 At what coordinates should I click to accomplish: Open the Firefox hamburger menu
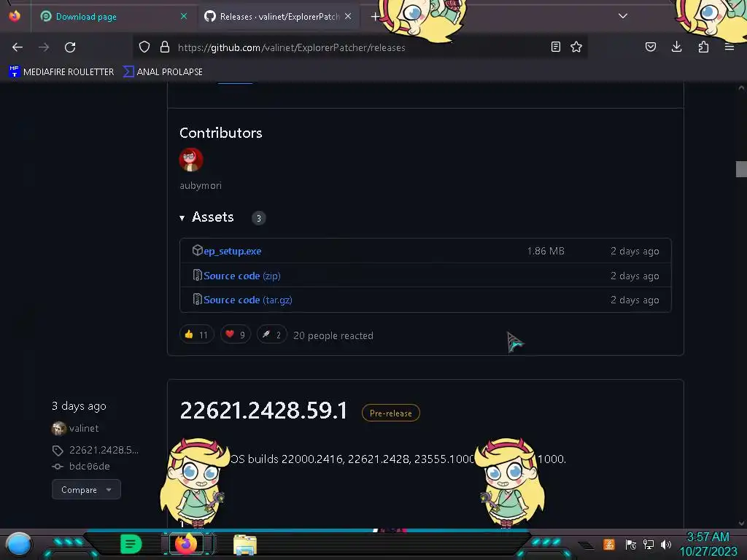729,47
